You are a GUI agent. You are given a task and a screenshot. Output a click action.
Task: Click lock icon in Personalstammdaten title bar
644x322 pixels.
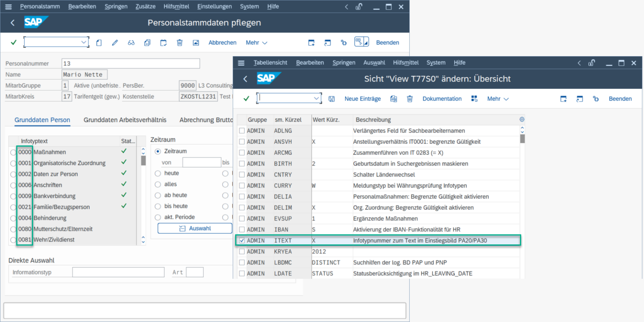(359, 7)
